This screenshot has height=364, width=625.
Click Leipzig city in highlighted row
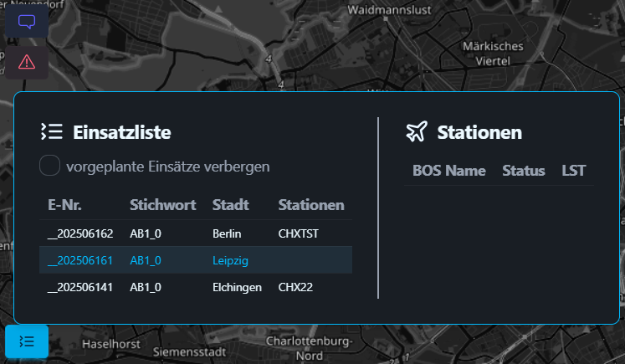coord(230,261)
